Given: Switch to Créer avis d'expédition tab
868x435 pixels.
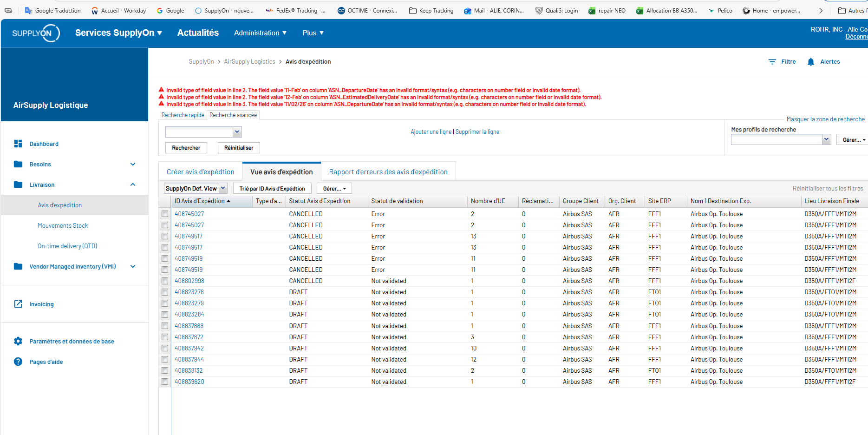Looking at the screenshot, I should click(x=200, y=172).
